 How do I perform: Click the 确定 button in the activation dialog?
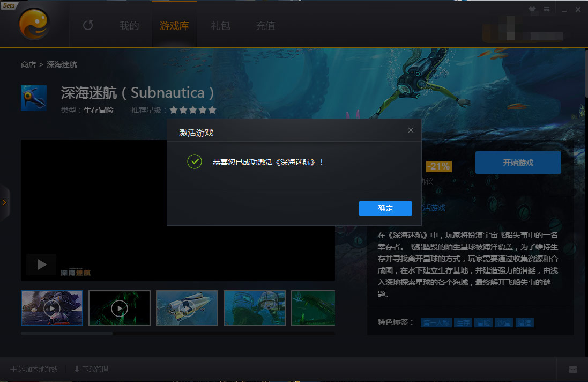click(x=385, y=209)
